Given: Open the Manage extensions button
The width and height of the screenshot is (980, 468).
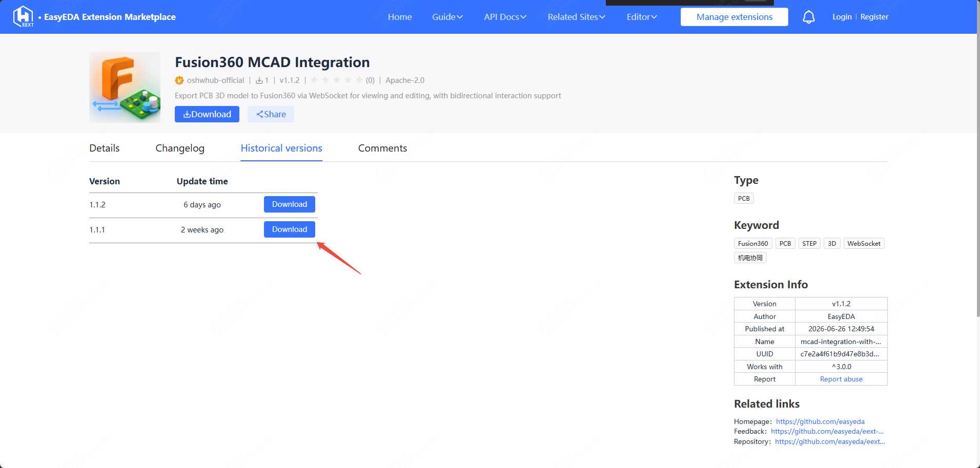Looking at the screenshot, I should [x=734, y=17].
